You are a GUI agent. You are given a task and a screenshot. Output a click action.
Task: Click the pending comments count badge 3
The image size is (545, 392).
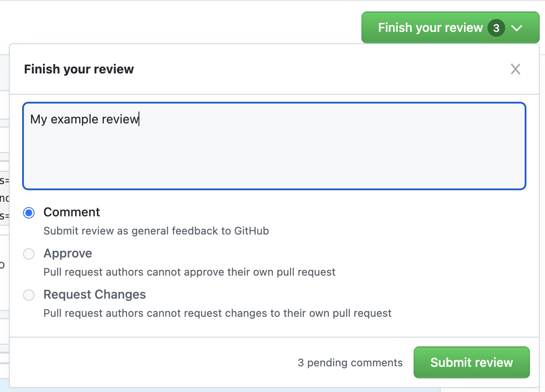tap(496, 28)
